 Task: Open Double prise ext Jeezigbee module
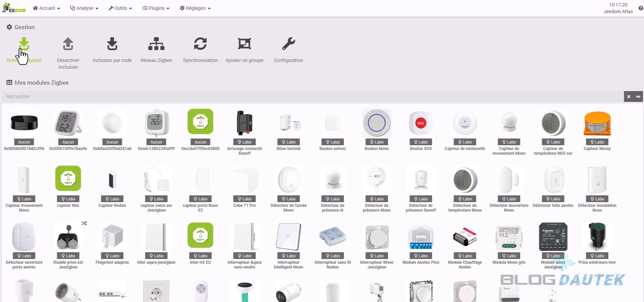[68, 246]
